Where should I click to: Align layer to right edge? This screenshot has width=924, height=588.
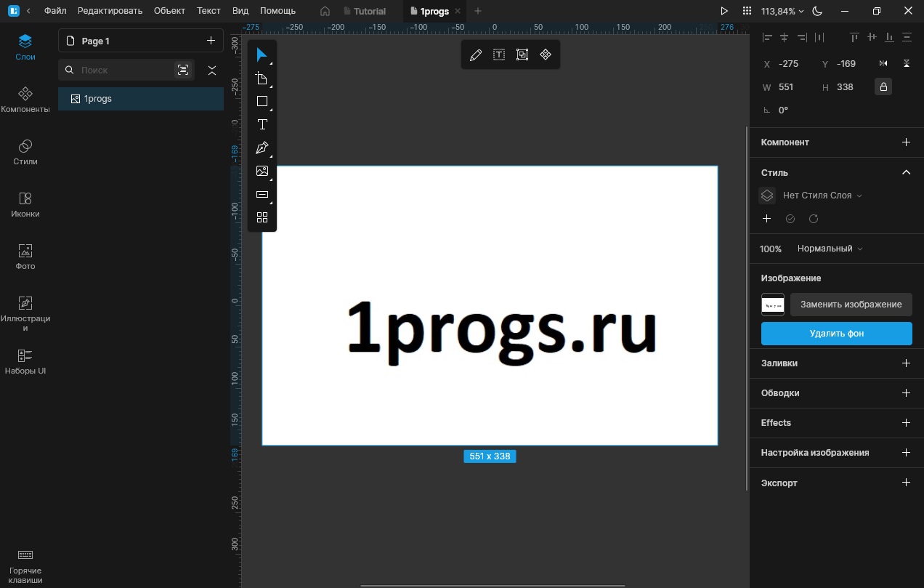[x=802, y=38]
